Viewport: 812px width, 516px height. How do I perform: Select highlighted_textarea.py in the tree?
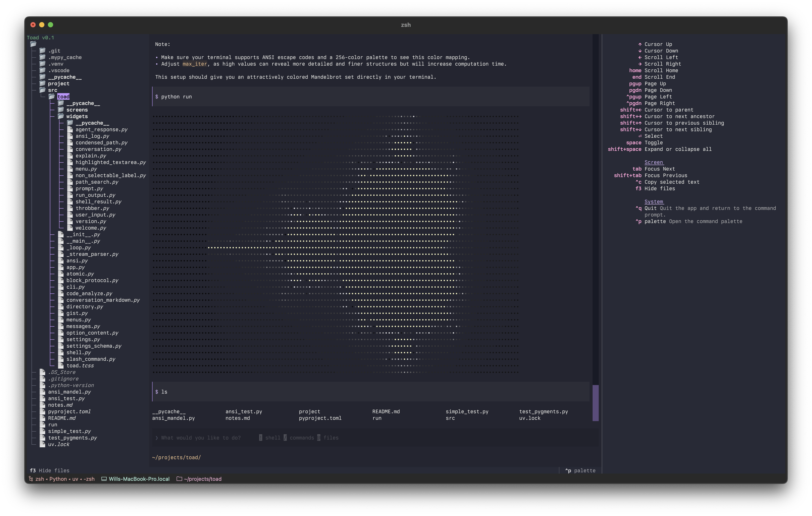tap(111, 162)
